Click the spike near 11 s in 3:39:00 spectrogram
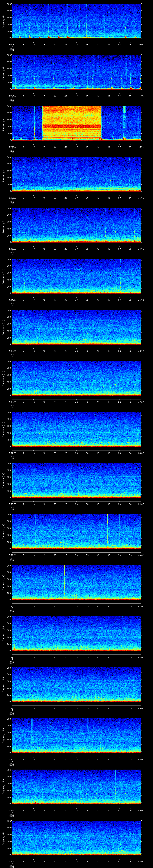 pos(36,529)
